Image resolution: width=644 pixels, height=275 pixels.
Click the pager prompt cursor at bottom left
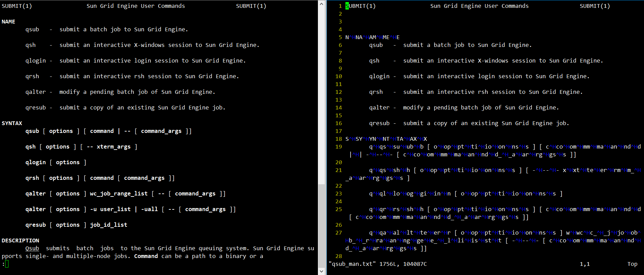pyautogui.click(x=7, y=264)
